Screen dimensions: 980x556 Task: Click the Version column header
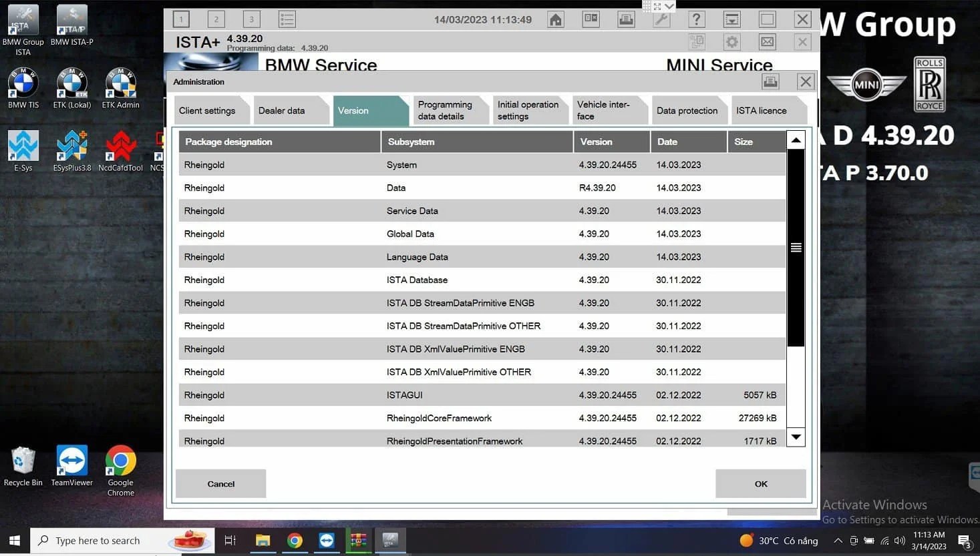click(612, 142)
